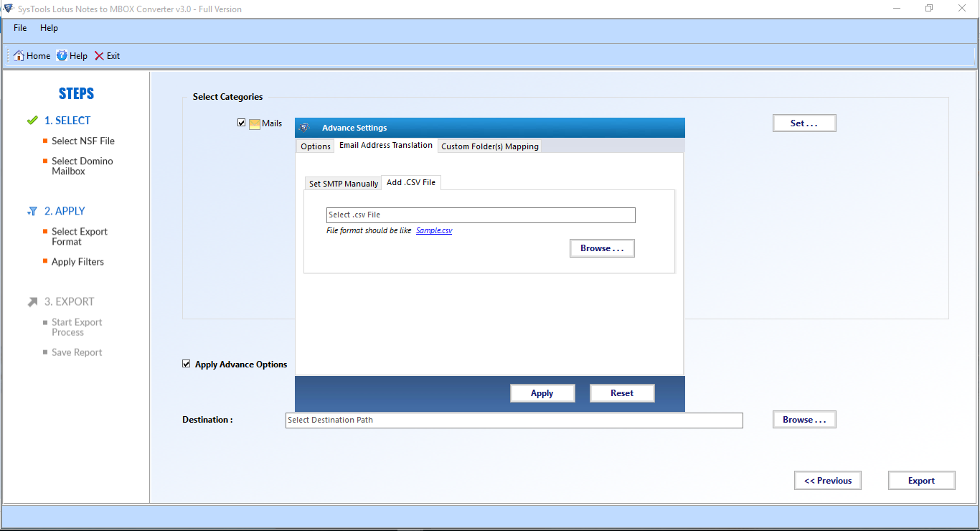The width and height of the screenshot is (980, 531).
Task: Click the 2. APPLY heading
Action: [65, 211]
